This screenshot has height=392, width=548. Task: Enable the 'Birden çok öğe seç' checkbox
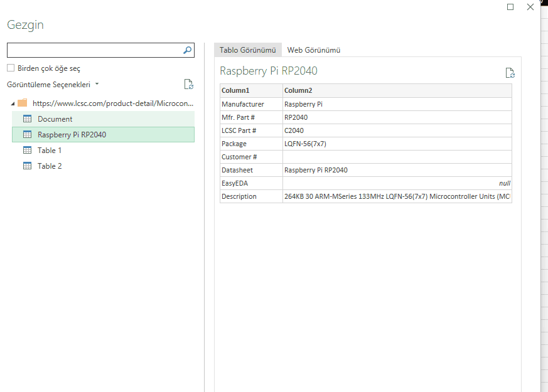point(11,68)
